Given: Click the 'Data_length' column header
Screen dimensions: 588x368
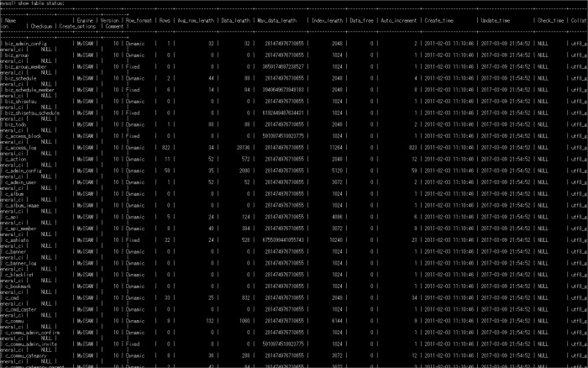Looking at the screenshot, I should tap(235, 21).
